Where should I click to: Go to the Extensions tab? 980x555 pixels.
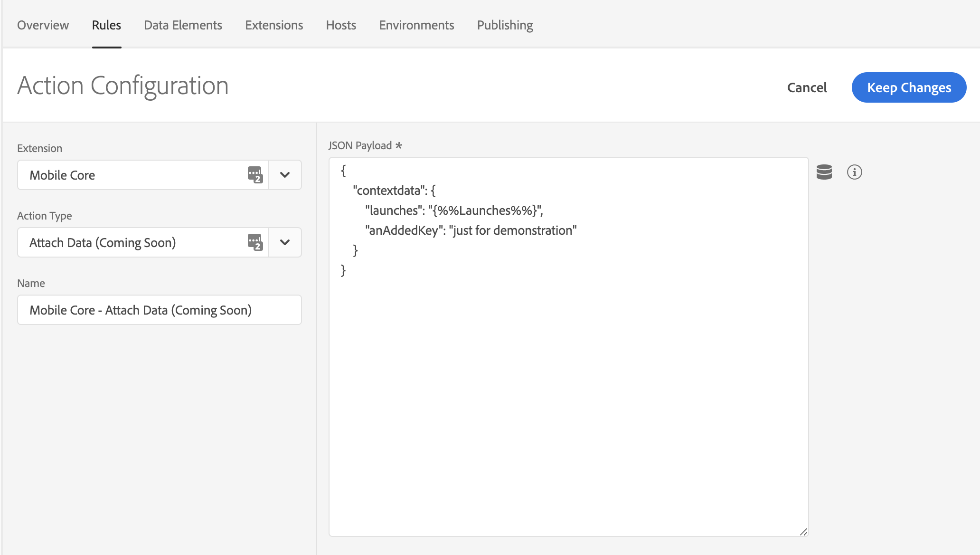(274, 25)
